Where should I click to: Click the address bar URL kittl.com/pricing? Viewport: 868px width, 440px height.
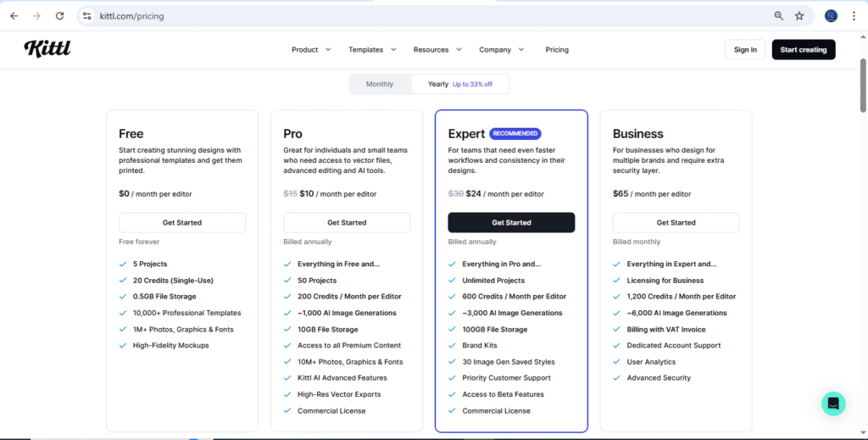[131, 16]
